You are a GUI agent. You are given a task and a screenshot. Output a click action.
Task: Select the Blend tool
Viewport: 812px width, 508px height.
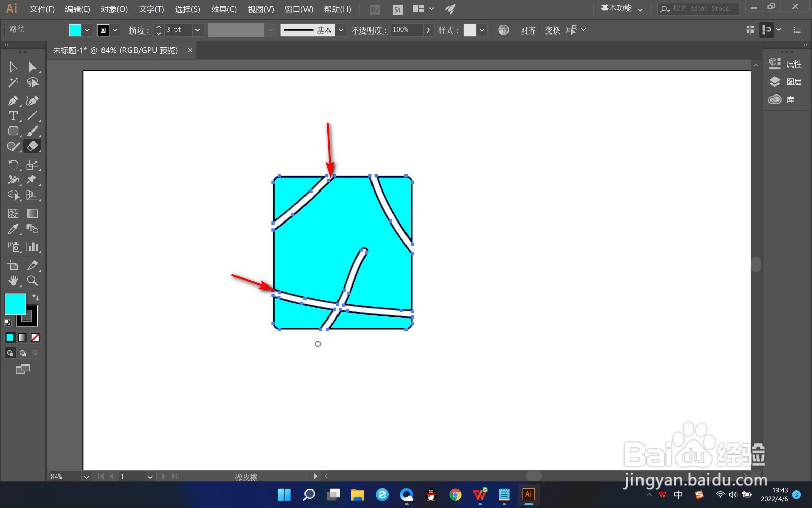(x=32, y=229)
